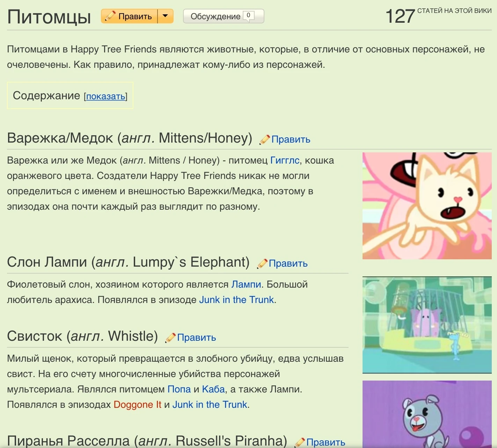The width and height of the screenshot is (497, 448).
Task: Edit the Слон Лампи section via Править link
Action: [288, 263]
